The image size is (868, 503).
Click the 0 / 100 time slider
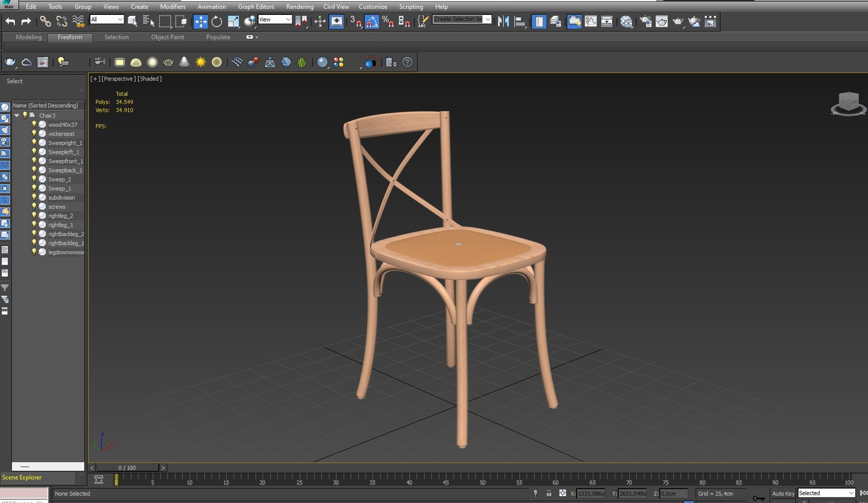(127, 468)
